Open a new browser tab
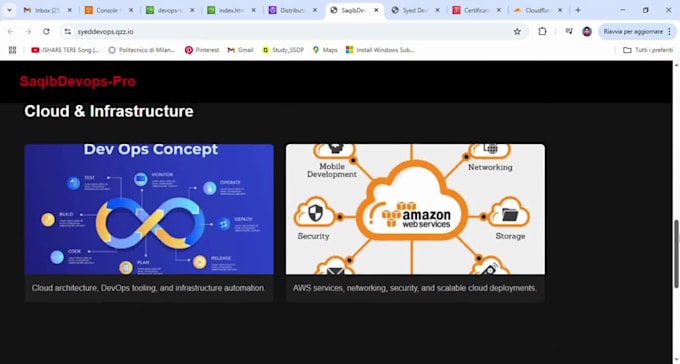Screen dimensions: 680x364 [x=578, y=10]
